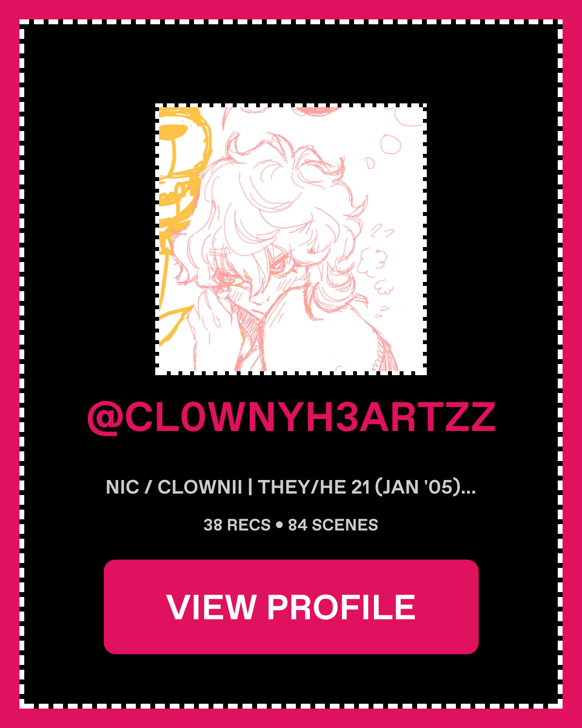
Task: Click the word PROFILE on the pink button
Action: point(341,607)
